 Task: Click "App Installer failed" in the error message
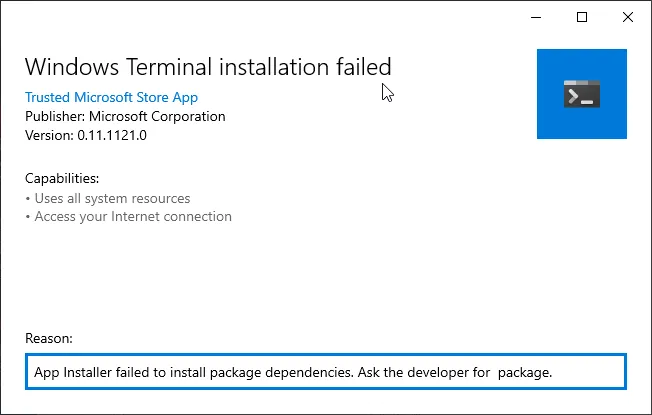pyautogui.click(x=95, y=372)
